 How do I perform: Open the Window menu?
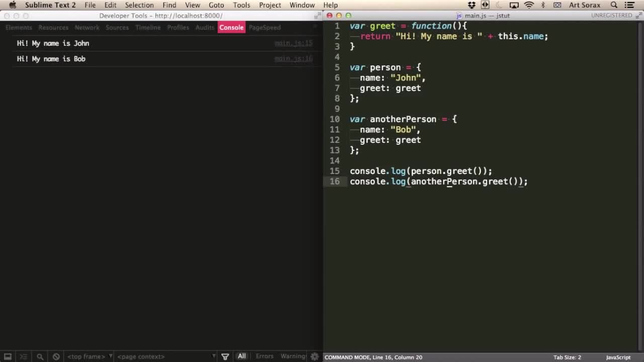click(302, 5)
